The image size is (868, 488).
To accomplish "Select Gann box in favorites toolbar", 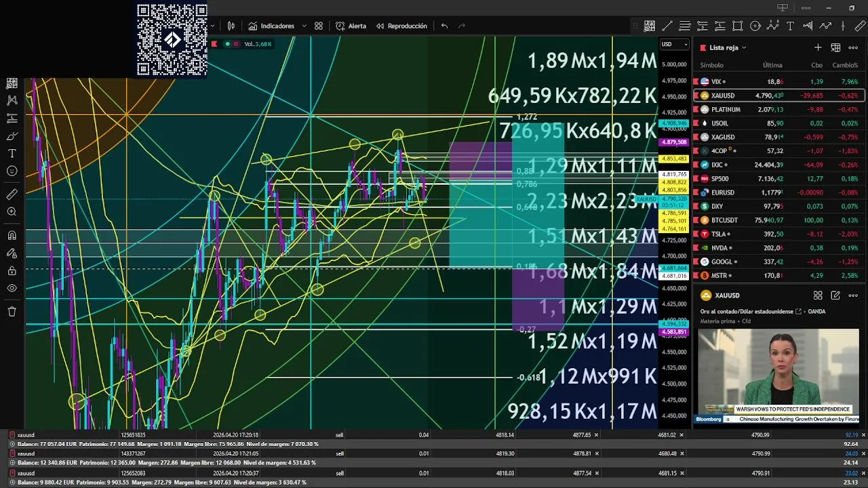I will [x=650, y=26].
